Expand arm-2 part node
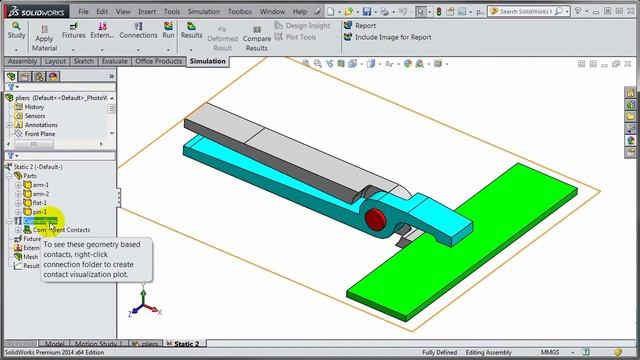This screenshot has height=360, width=640. (x=18, y=194)
